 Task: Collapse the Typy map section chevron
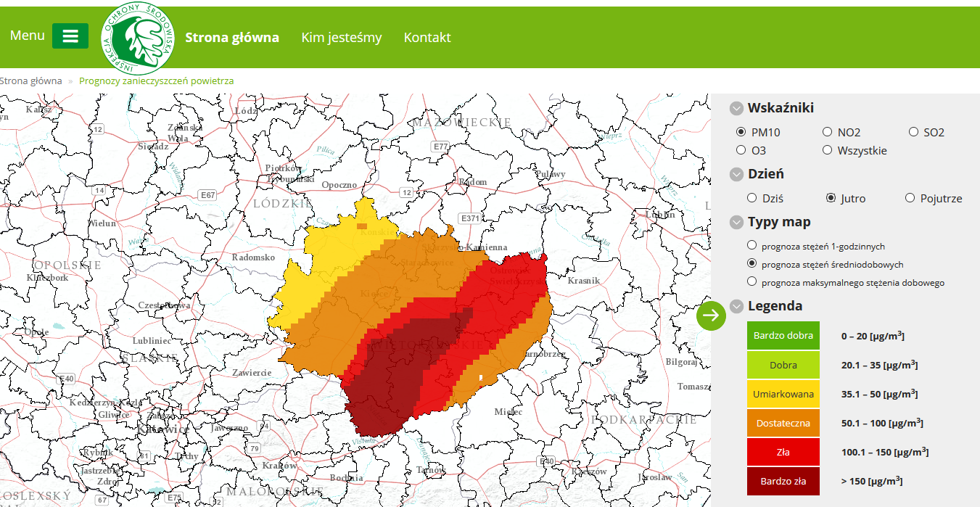(x=737, y=223)
